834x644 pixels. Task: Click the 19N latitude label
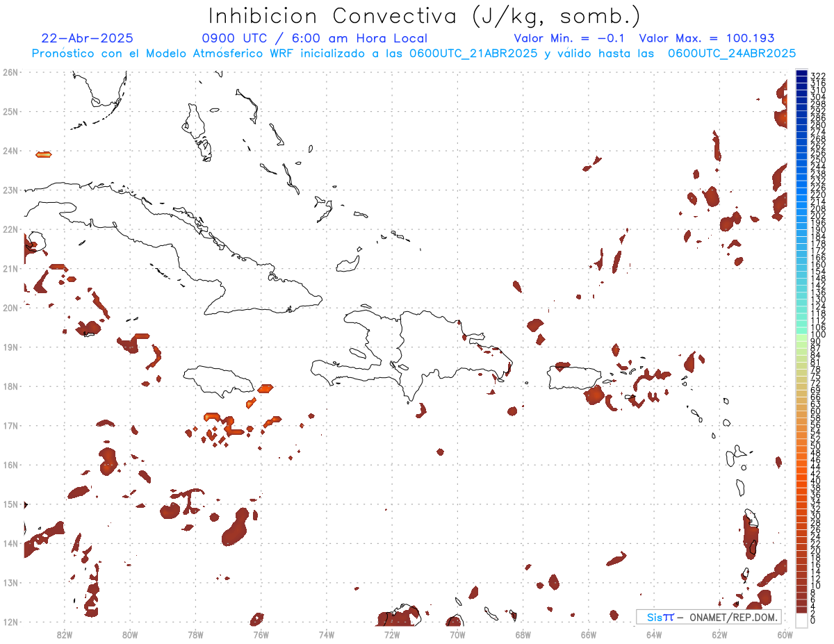[10, 347]
